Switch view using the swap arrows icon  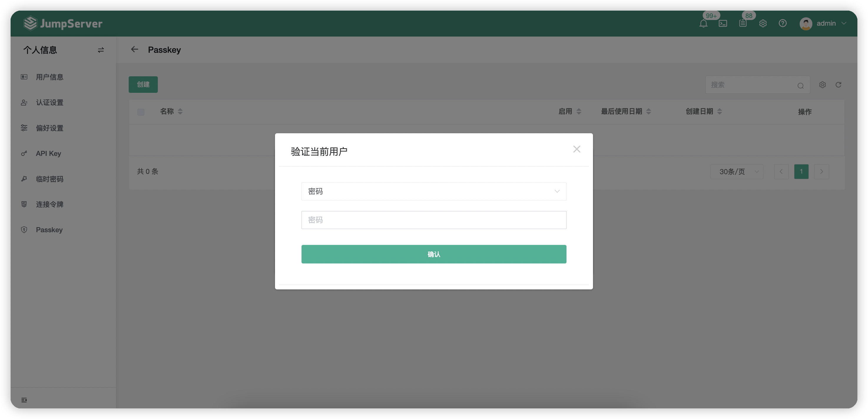coord(101,50)
